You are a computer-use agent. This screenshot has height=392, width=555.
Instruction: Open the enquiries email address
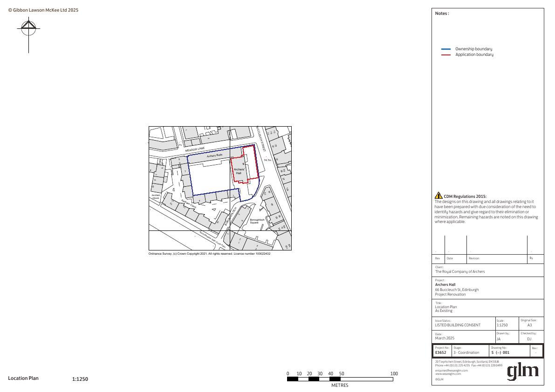tap(451, 371)
